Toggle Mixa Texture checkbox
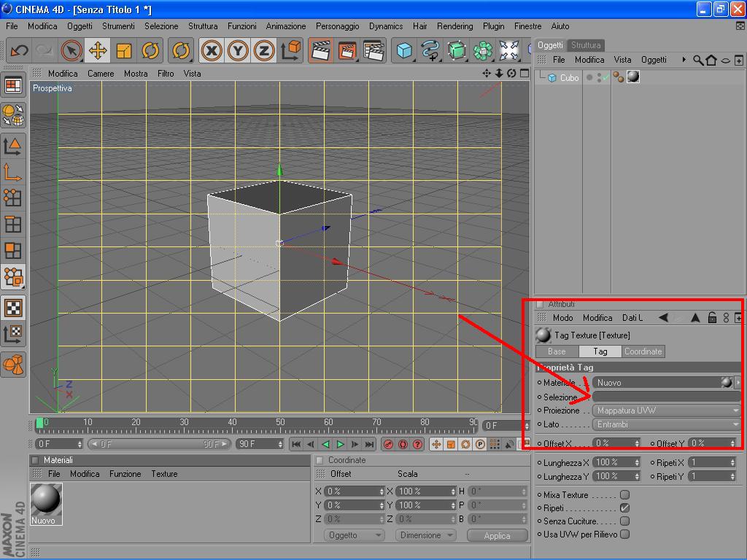Screen dimensions: 747x560 click(624, 495)
